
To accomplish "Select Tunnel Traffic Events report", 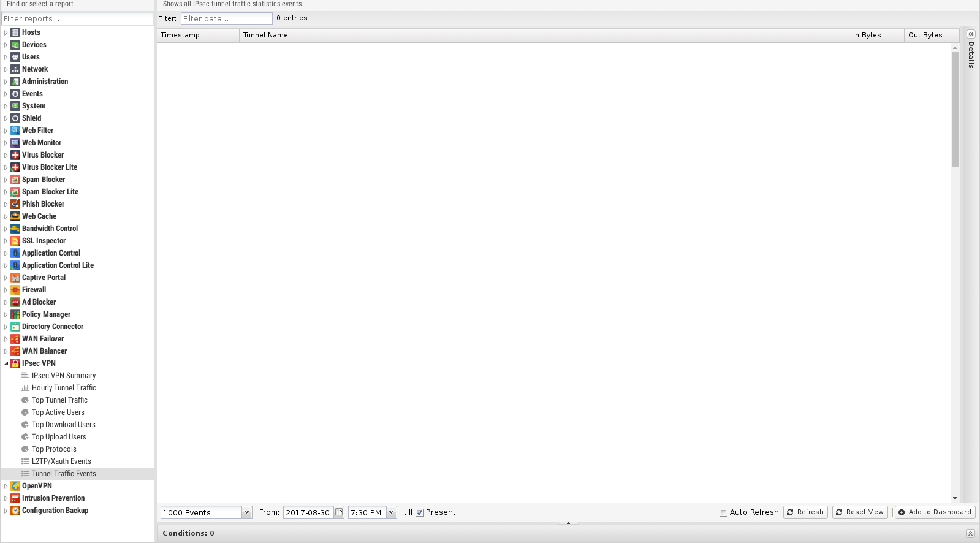I will pos(77,474).
